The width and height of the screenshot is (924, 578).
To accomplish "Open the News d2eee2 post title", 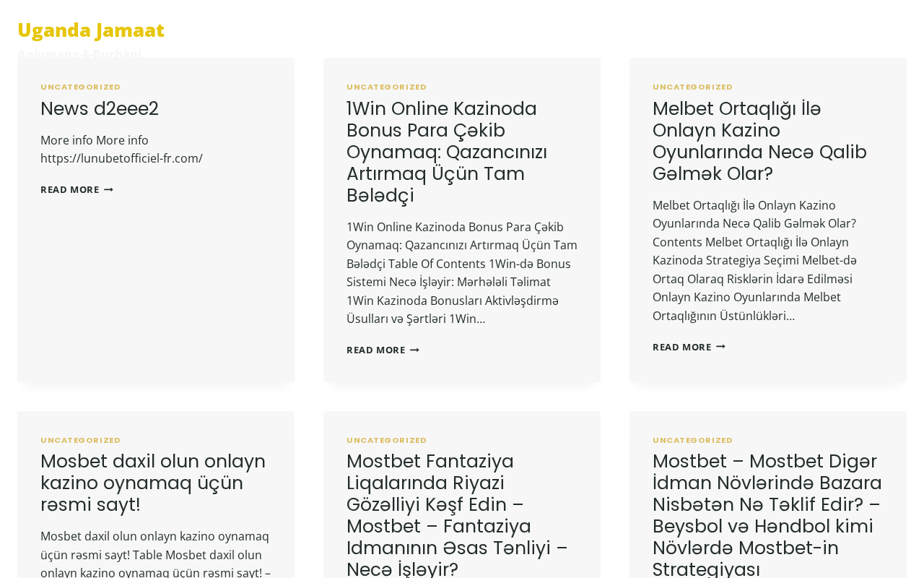I will tap(100, 108).
